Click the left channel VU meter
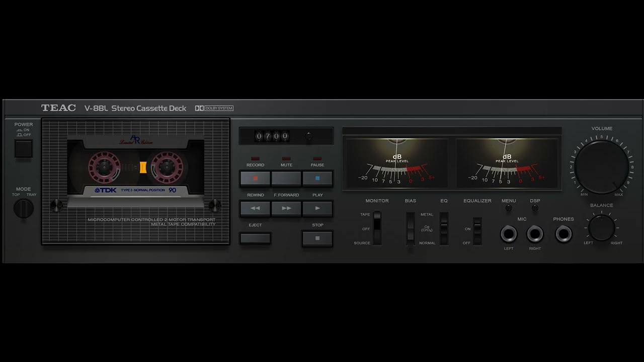Viewport: 644px width, 362px height. click(397, 163)
